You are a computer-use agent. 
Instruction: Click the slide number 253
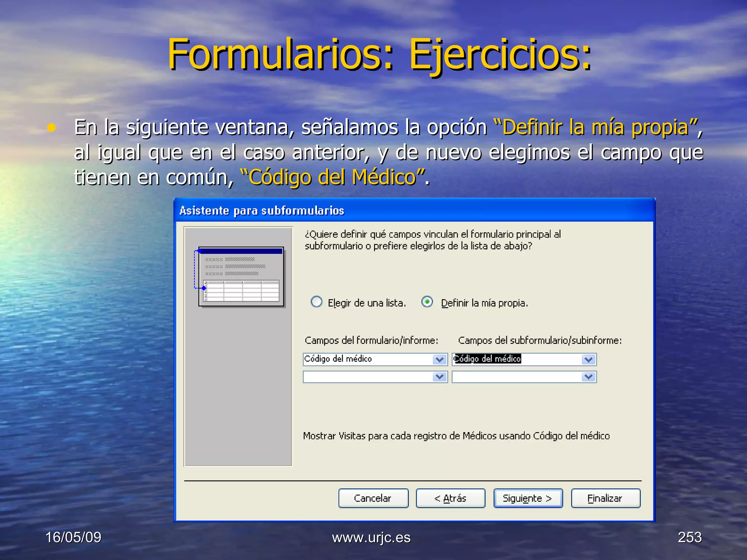point(690,537)
